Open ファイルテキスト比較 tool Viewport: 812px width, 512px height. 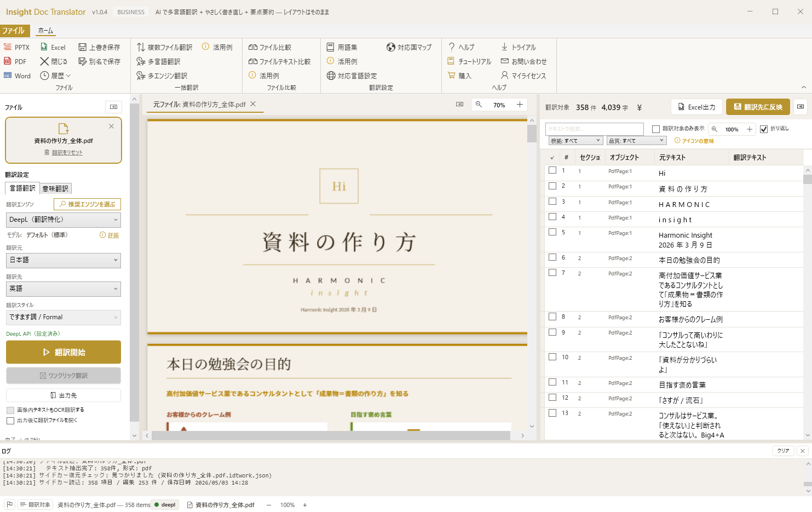pyautogui.click(x=279, y=61)
